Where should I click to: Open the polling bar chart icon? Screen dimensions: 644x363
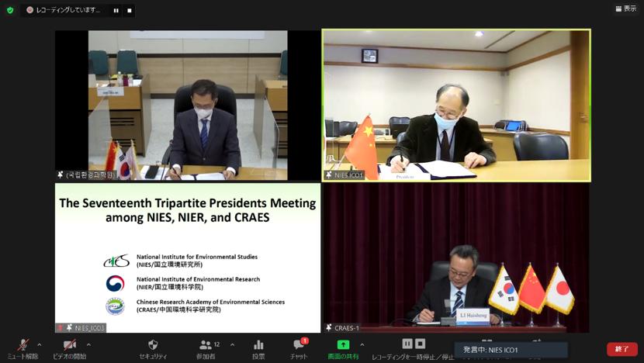(x=258, y=348)
